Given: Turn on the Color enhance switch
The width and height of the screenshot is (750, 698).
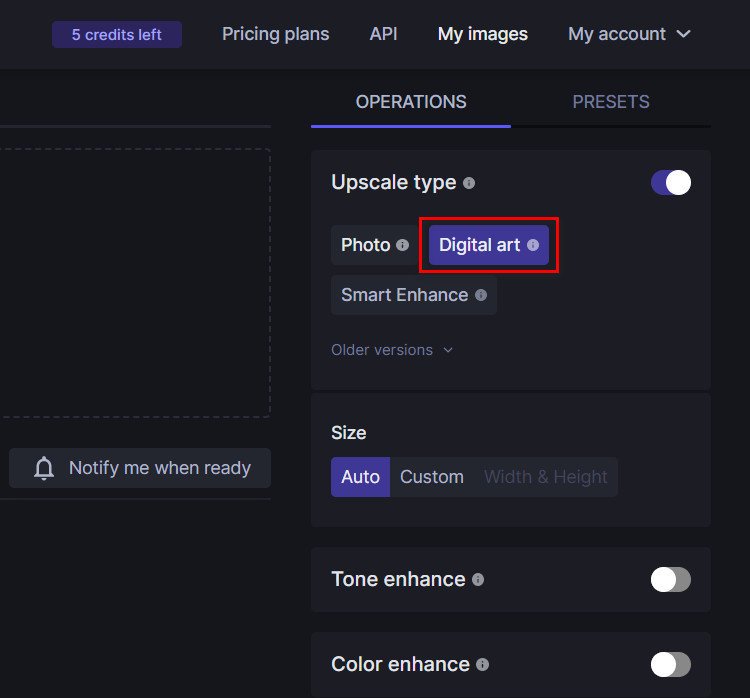Looking at the screenshot, I should (x=670, y=664).
